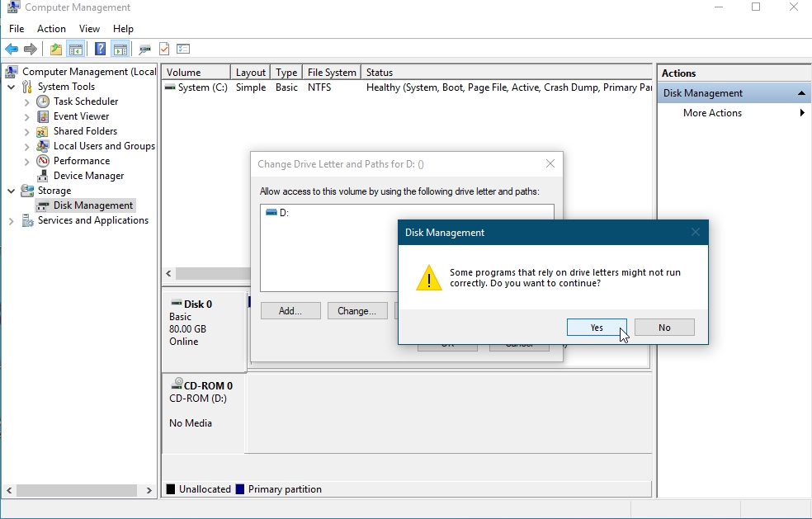Sort by the Type column header
Image resolution: width=812 pixels, height=519 pixels.
click(x=286, y=73)
